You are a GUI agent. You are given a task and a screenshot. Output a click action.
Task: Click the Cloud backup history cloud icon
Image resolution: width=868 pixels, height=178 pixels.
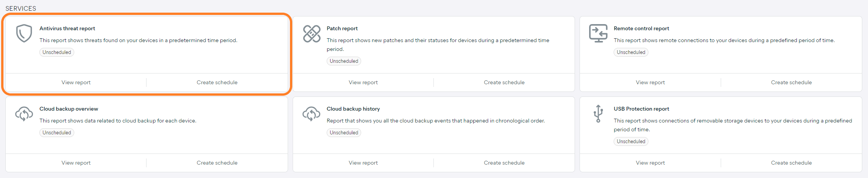click(311, 114)
